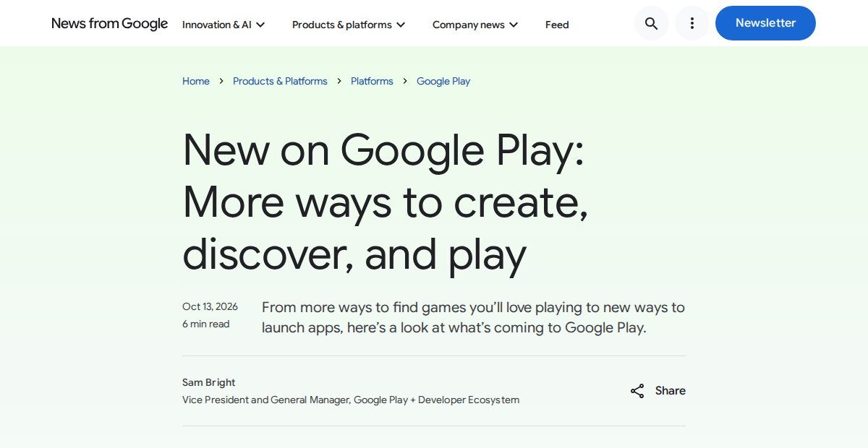This screenshot has width=868, height=448.
Task: Click the share icon beside Share
Action: pyautogui.click(x=637, y=391)
